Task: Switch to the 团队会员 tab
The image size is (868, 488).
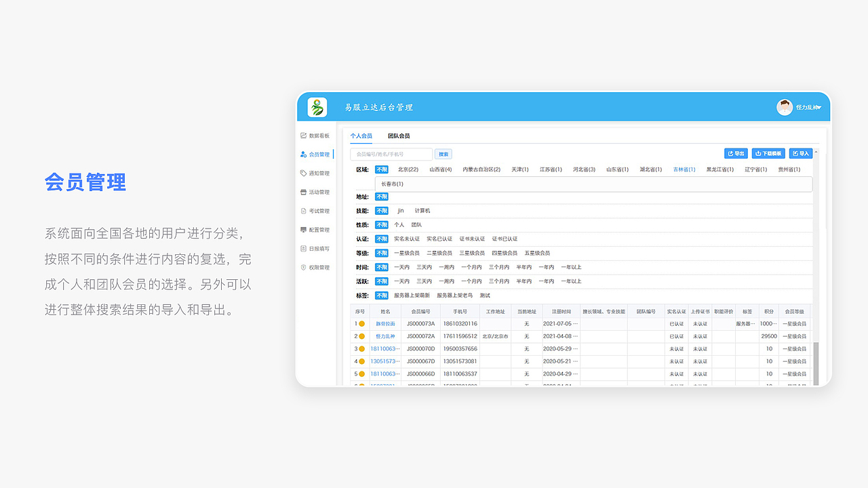Action: [x=399, y=136]
